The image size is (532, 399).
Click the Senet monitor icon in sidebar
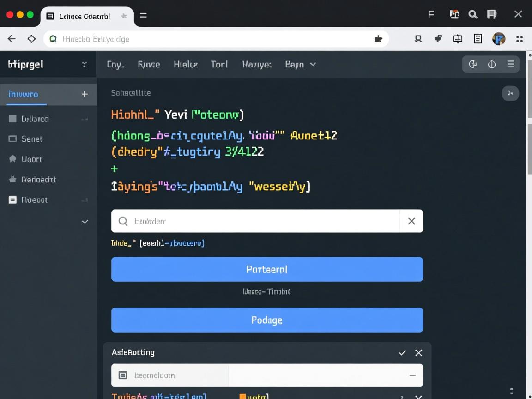tap(12, 139)
